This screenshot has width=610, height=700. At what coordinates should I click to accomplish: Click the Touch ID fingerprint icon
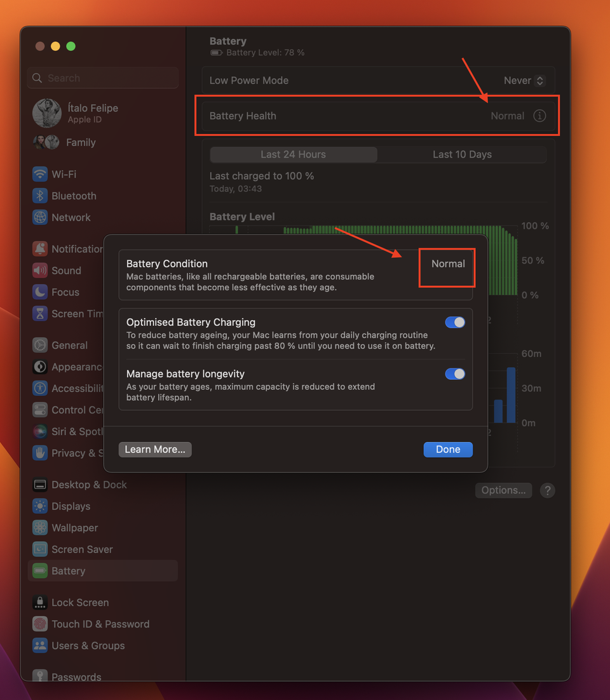coord(40,624)
